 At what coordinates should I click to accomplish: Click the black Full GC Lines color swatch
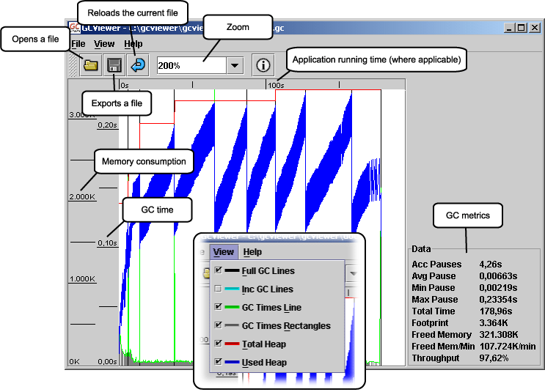(232, 270)
